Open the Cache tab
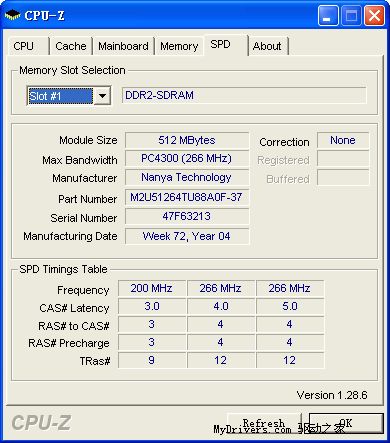This screenshot has width=390, height=443. [71, 46]
